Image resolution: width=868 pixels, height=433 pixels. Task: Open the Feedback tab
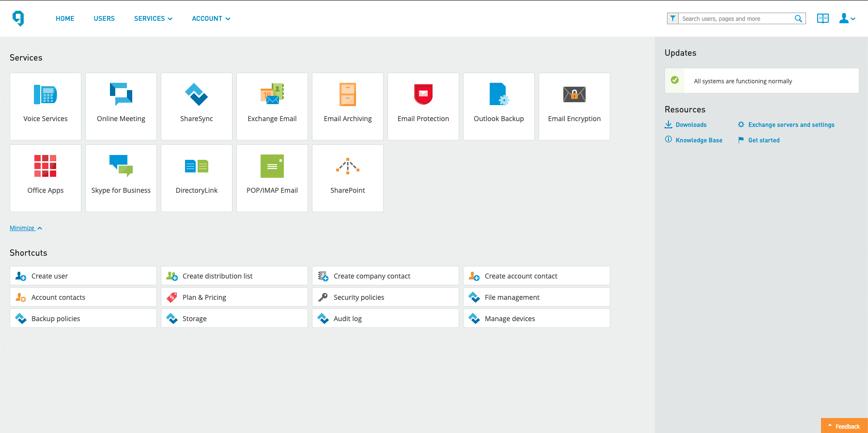844,426
